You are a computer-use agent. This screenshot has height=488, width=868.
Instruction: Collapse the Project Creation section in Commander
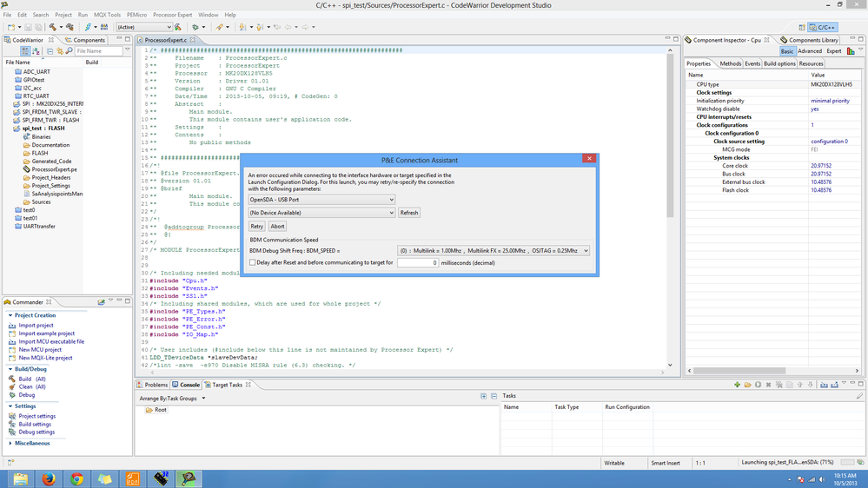pyautogui.click(x=10, y=315)
